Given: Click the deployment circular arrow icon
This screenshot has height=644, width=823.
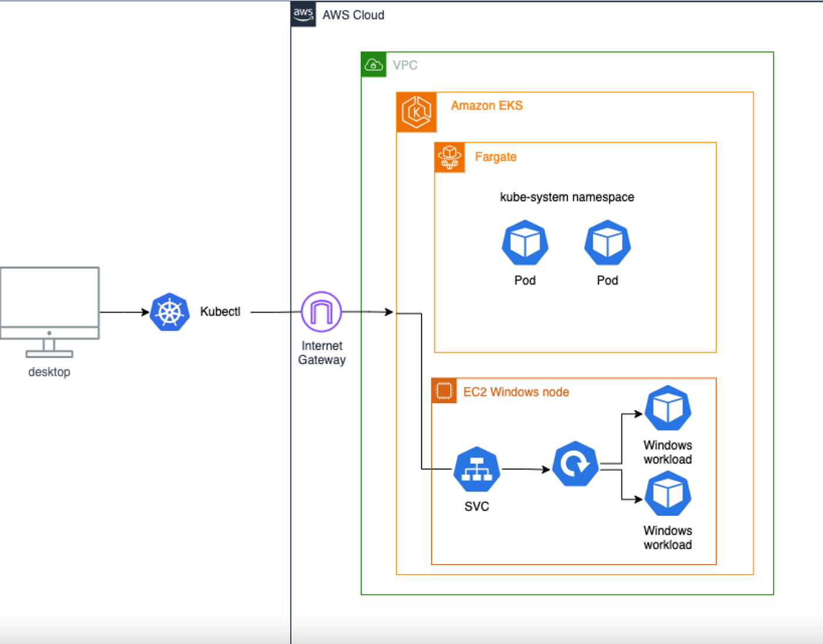Looking at the screenshot, I should pos(576,464).
